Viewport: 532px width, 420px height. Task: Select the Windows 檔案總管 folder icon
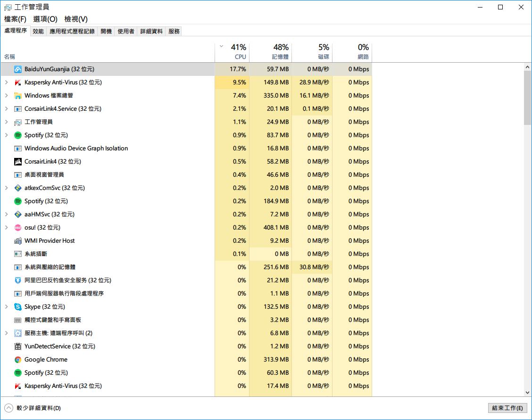coord(18,96)
